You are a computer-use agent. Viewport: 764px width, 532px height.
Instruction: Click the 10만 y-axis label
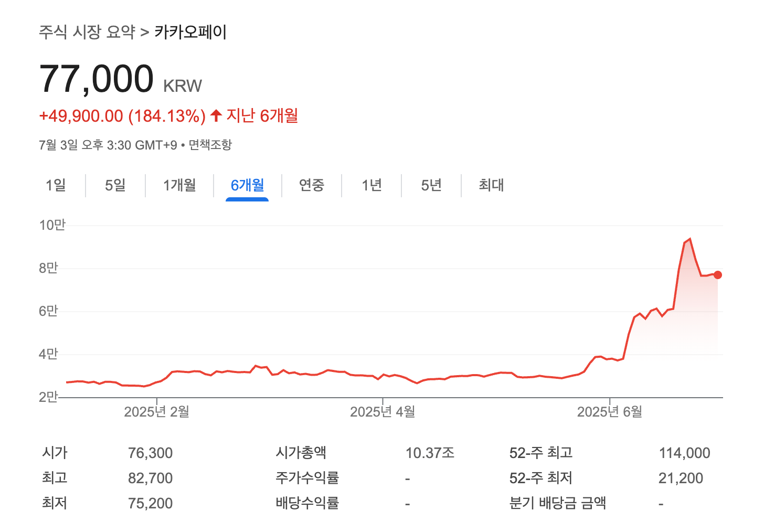click(52, 225)
